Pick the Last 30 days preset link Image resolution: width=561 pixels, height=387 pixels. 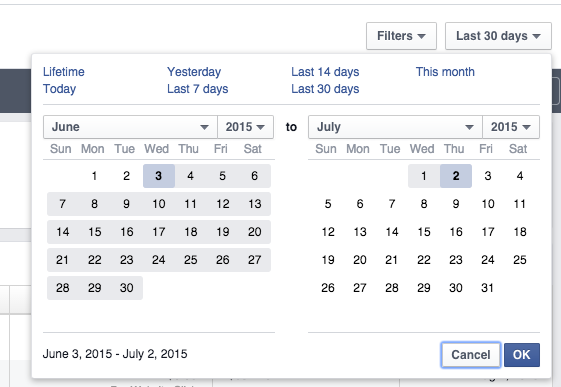pos(325,89)
